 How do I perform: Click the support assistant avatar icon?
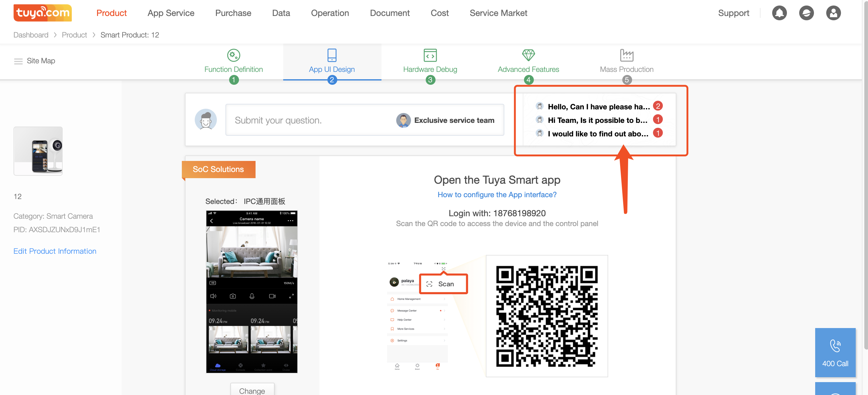205,120
